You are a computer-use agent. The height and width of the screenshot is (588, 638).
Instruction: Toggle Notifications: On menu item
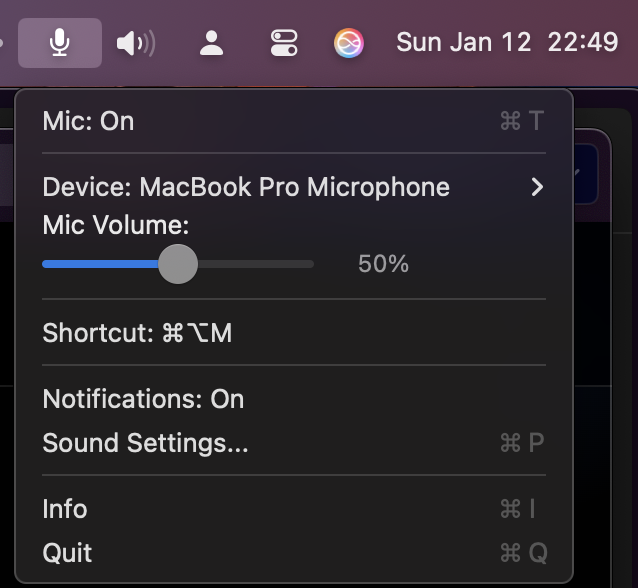294,399
